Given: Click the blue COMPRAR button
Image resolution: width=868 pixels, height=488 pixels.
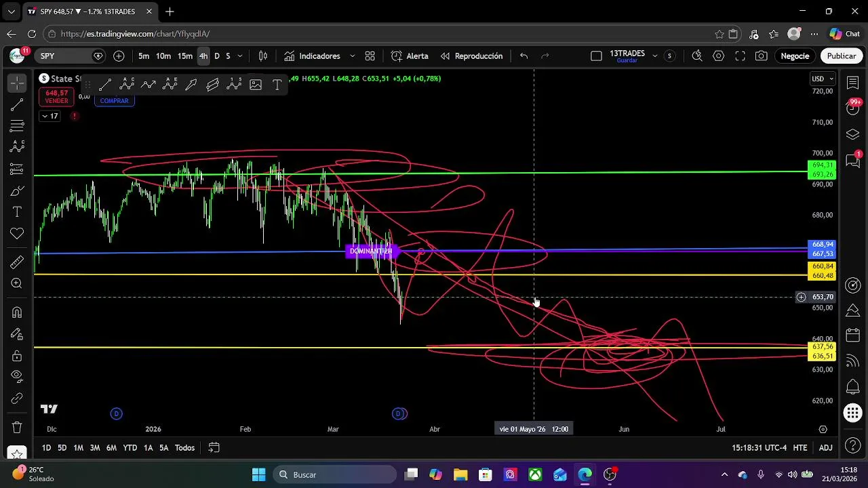Looking at the screenshot, I should 114,101.
